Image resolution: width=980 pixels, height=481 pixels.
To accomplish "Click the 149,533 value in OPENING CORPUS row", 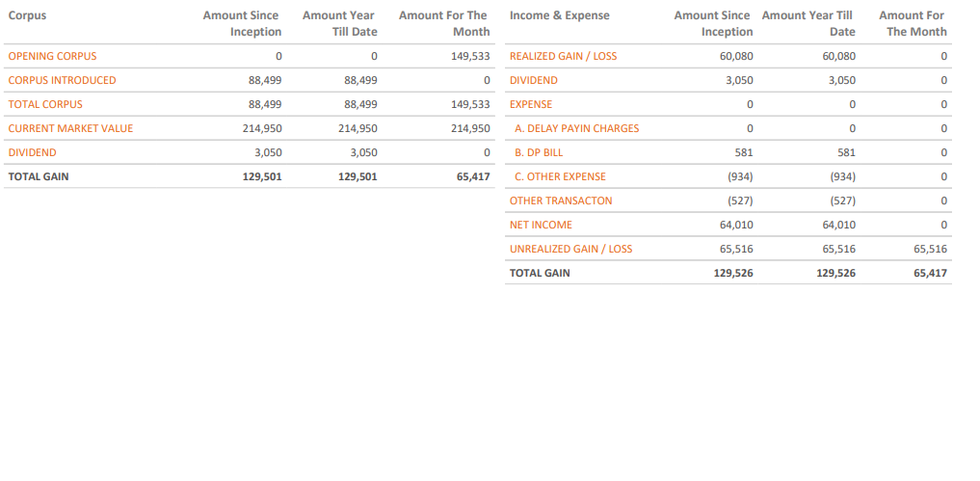I will [x=470, y=56].
